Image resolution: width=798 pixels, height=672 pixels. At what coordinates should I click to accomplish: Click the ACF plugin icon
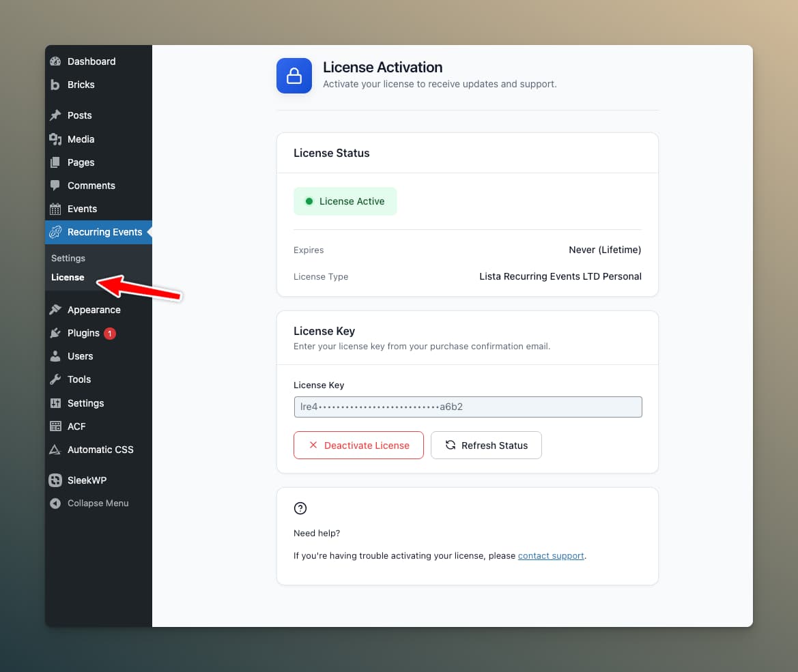(x=55, y=426)
